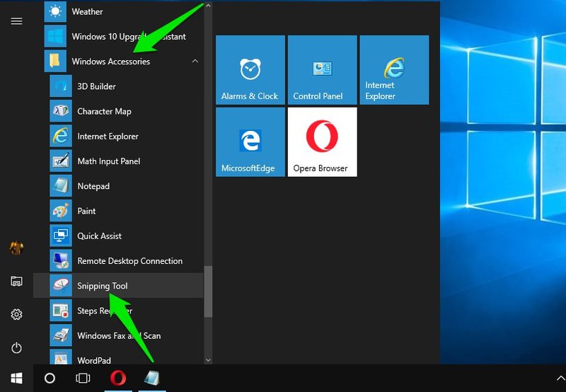Launch Notepad icon in app list
566x392 pixels.
61,185
